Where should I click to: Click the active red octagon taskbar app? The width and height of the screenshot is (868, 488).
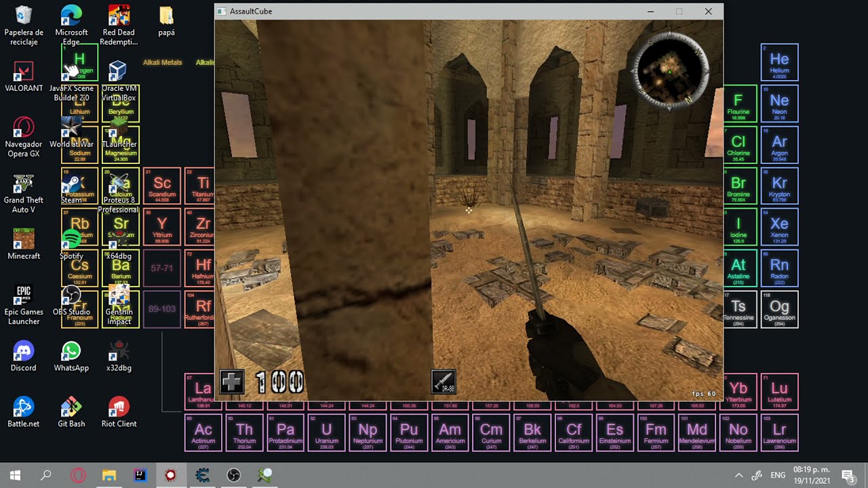(x=171, y=475)
